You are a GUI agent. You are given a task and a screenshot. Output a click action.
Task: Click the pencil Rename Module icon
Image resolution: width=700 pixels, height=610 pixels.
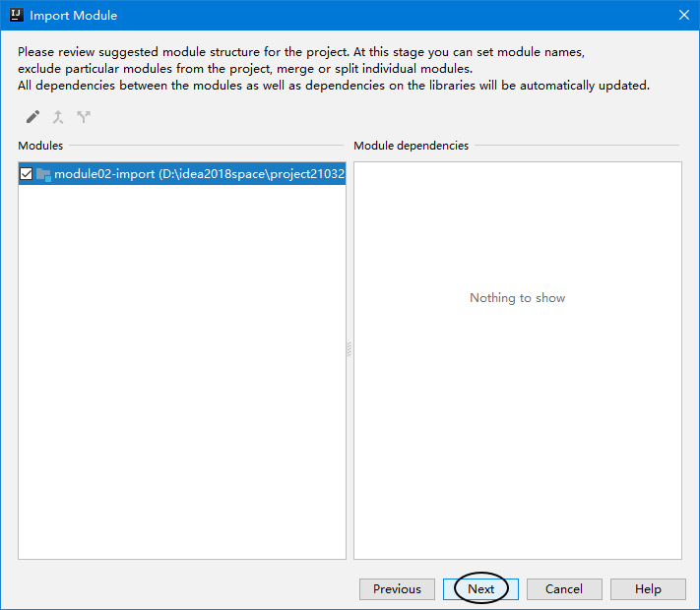[x=32, y=117]
